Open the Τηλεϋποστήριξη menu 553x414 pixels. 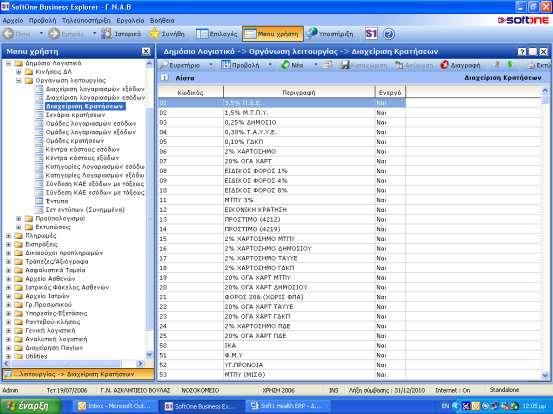86,20
